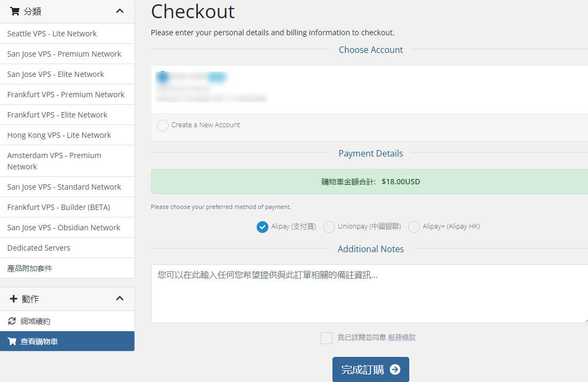Select the blurred existing account entry

pos(369,89)
